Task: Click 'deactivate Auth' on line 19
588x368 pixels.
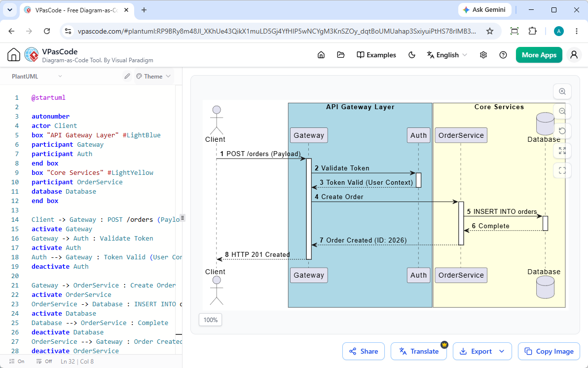Action: [60, 267]
